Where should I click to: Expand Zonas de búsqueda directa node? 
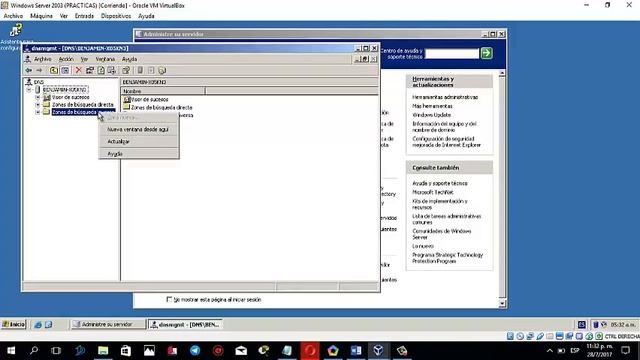(38, 104)
